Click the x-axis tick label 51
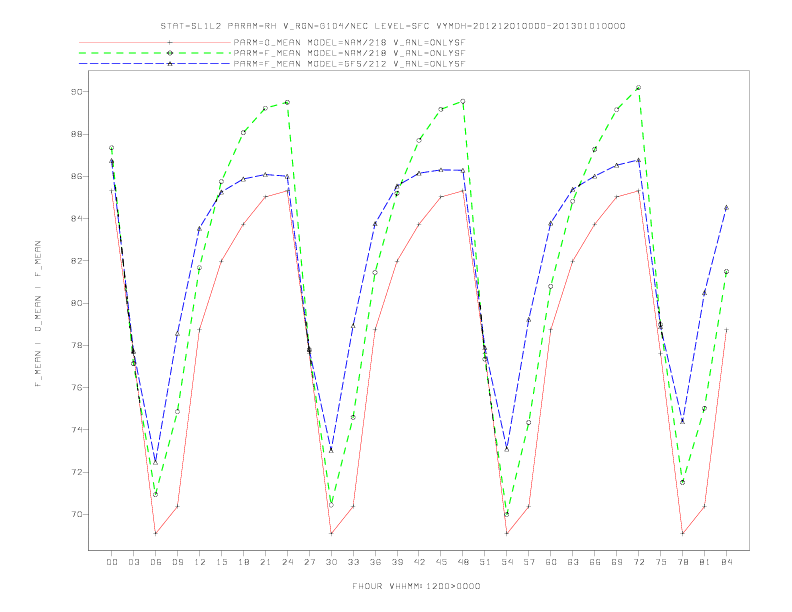Screen dimensions: 792x612 pos(485,562)
